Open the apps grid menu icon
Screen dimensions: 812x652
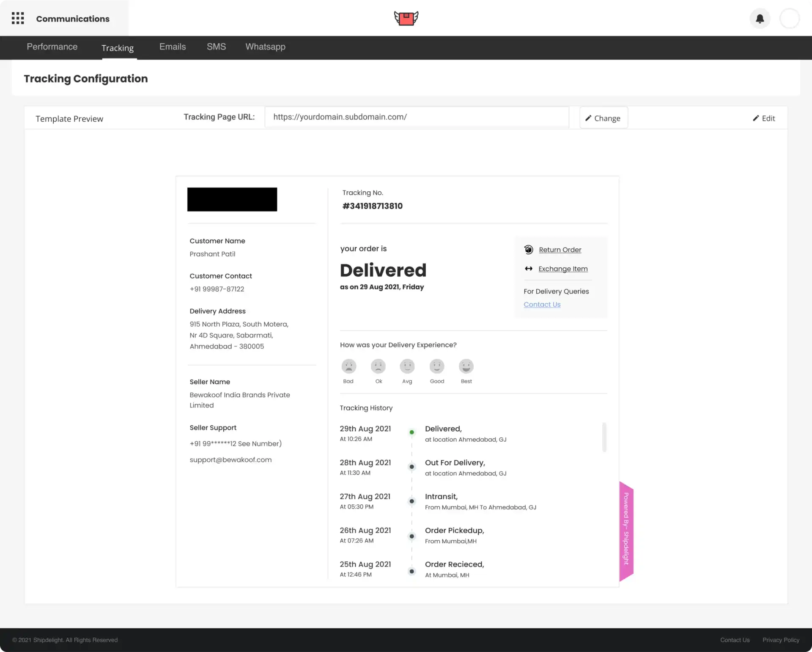click(18, 18)
